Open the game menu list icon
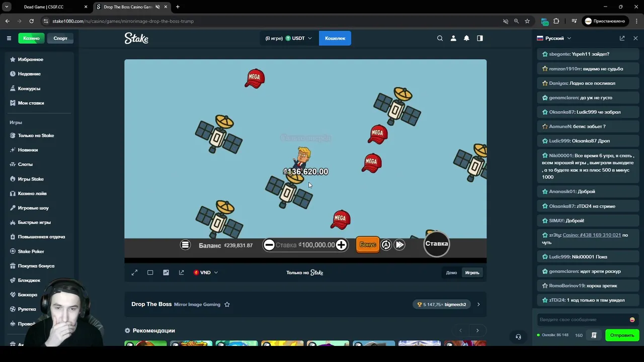This screenshot has width=644, height=362. pos(185,245)
